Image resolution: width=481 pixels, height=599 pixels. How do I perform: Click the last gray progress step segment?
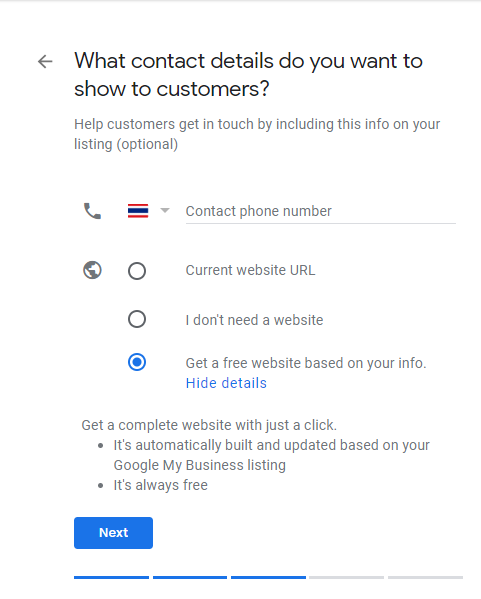425,577
